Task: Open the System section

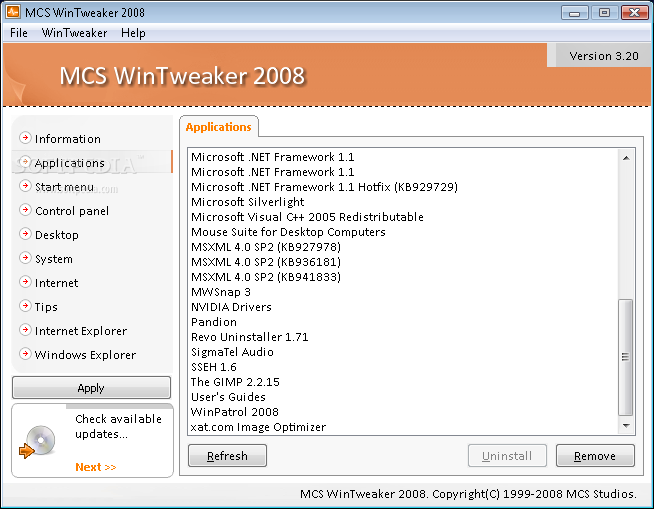Action: point(54,259)
